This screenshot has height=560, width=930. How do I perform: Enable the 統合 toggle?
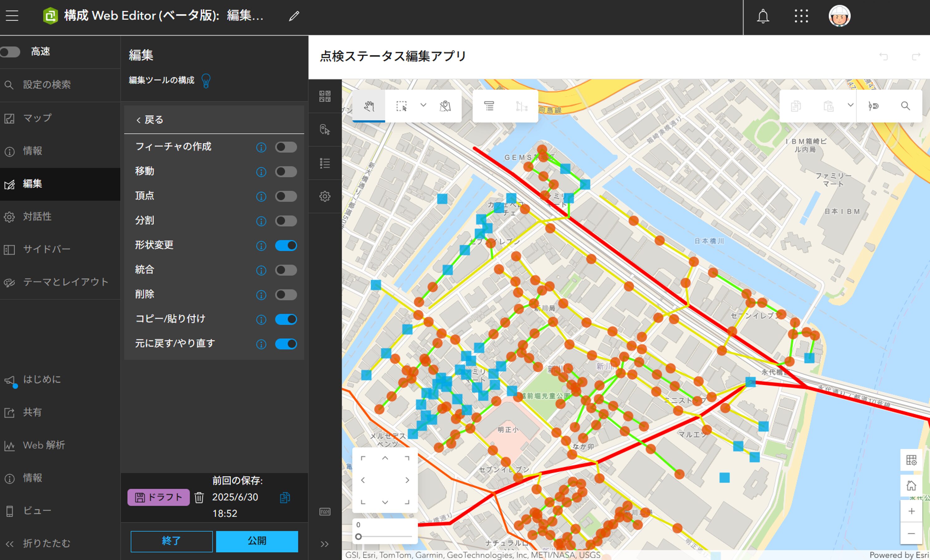286,270
